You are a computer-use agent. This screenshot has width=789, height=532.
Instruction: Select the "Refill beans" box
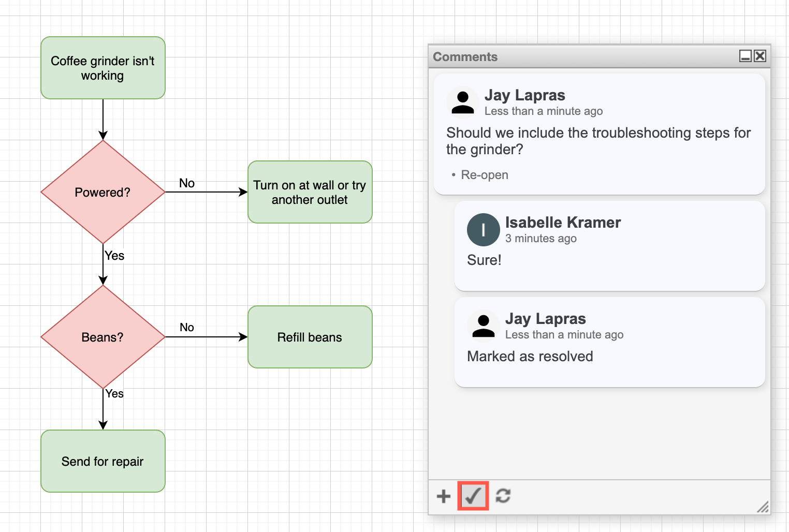click(x=310, y=337)
